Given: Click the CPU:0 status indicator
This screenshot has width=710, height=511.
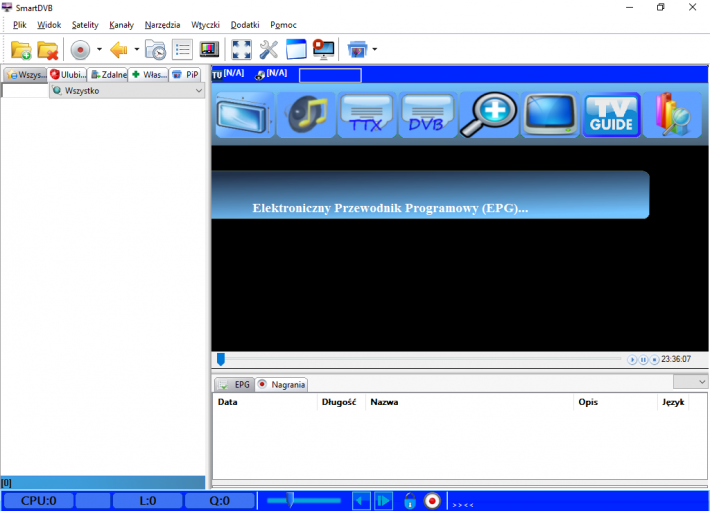Looking at the screenshot, I should coord(38,501).
